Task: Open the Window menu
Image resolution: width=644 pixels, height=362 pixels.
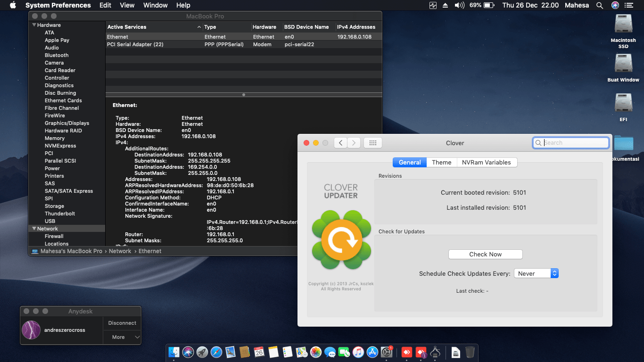Action: pos(155,5)
